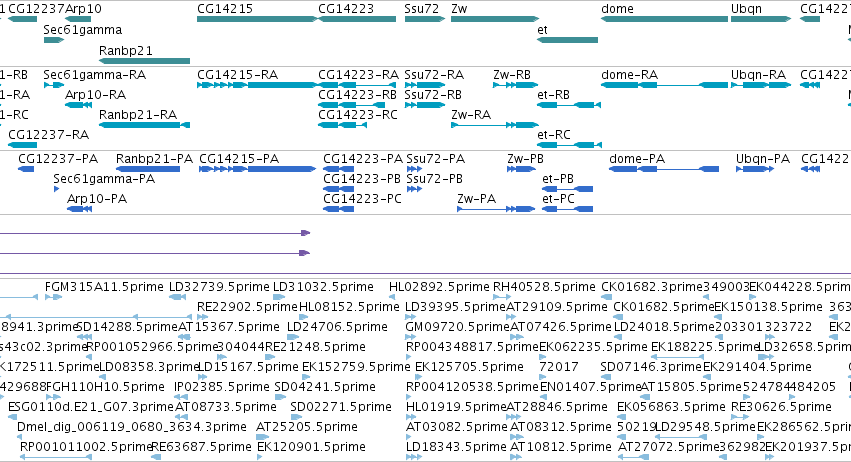Select the Ranbp21 gene label
This screenshot has width=851, height=462.
(125, 50)
